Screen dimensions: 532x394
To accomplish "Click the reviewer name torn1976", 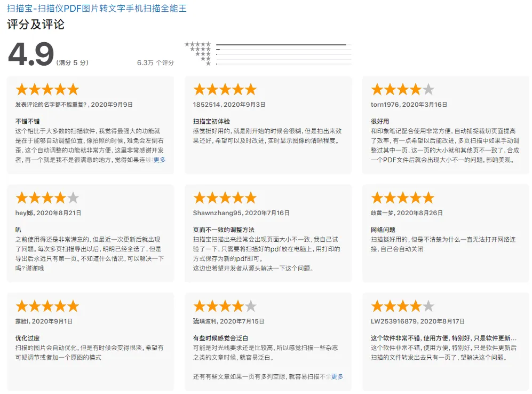I will click(x=386, y=105).
